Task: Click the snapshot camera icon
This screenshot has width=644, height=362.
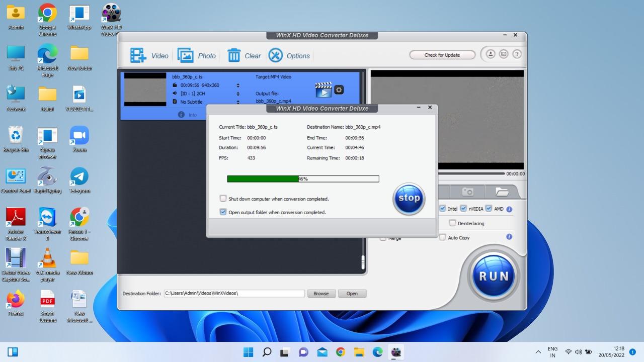Action: click(468, 192)
